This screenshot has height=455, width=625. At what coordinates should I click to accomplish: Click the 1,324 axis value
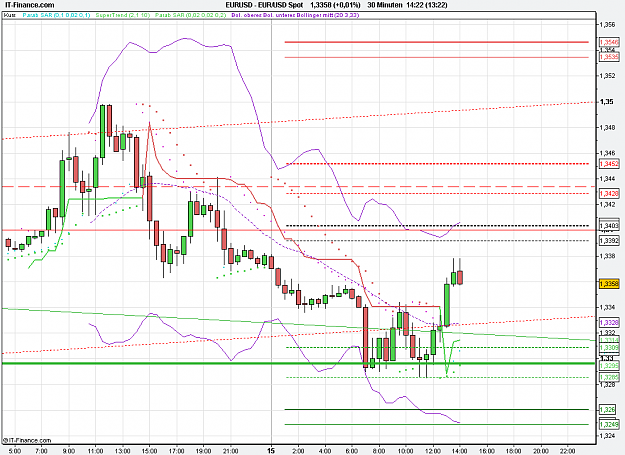[x=608, y=435]
